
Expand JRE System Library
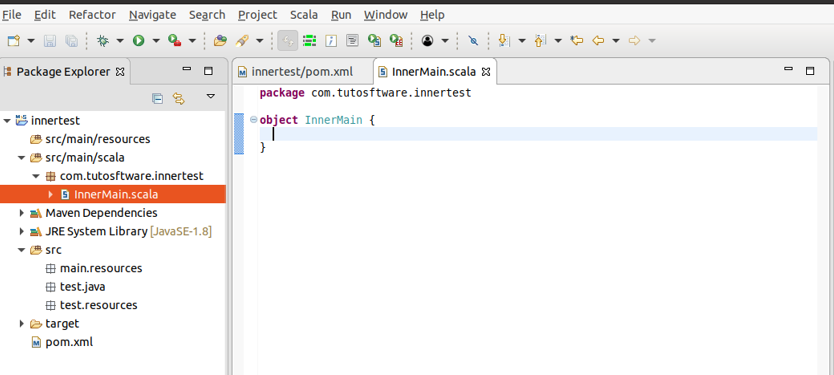(21, 231)
